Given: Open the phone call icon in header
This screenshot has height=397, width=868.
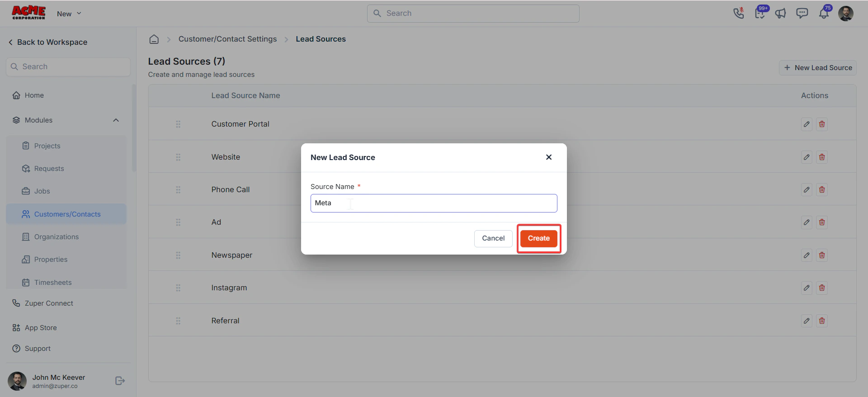Looking at the screenshot, I should [x=739, y=13].
